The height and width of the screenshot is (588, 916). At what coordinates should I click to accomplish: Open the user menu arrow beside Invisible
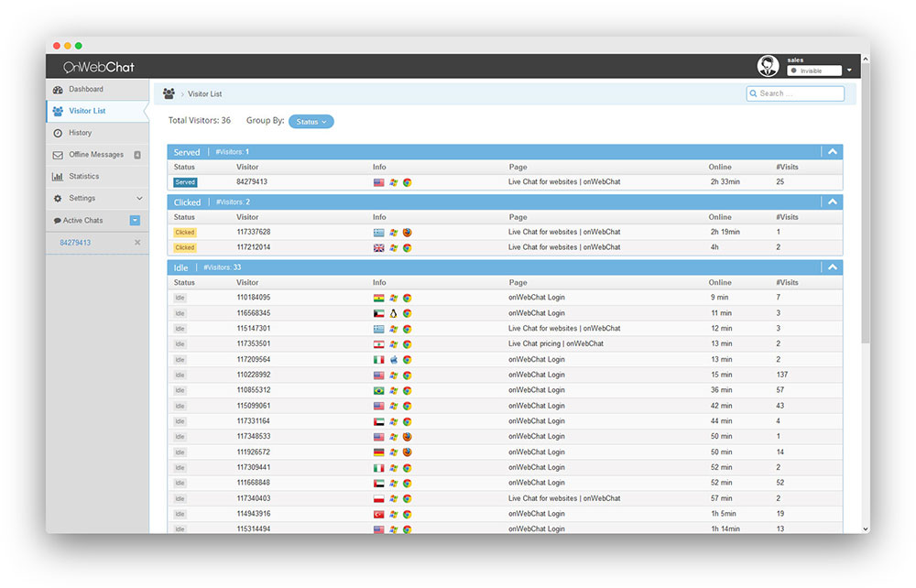click(x=849, y=71)
